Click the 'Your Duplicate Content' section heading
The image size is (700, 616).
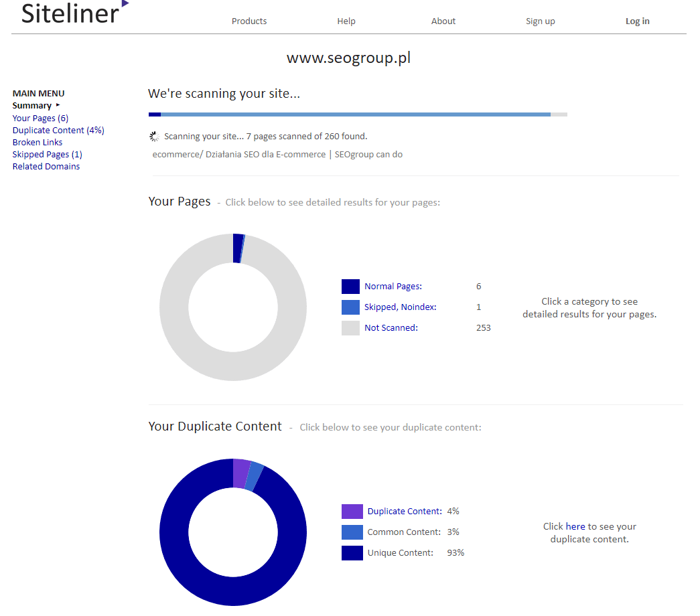[215, 427]
